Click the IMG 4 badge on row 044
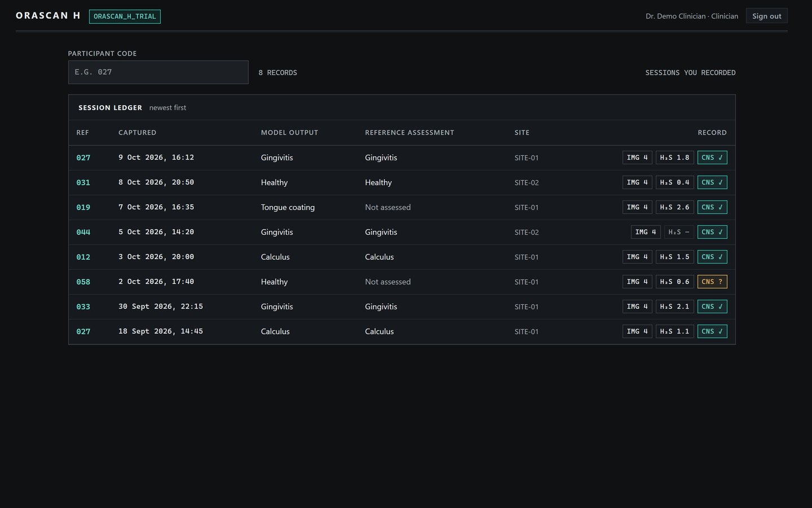 [x=646, y=232]
